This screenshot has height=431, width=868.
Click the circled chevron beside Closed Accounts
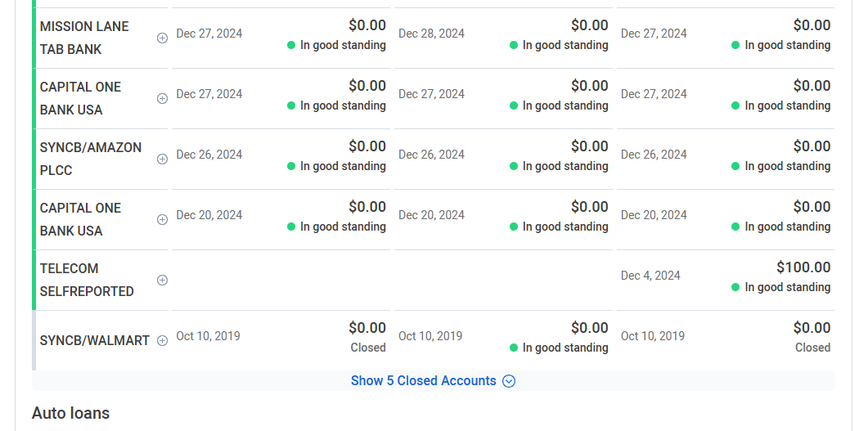tap(509, 381)
